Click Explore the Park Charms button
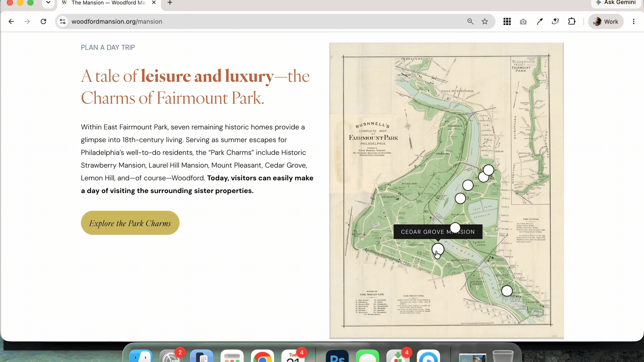The image size is (644, 362). click(x=130, y=223)
